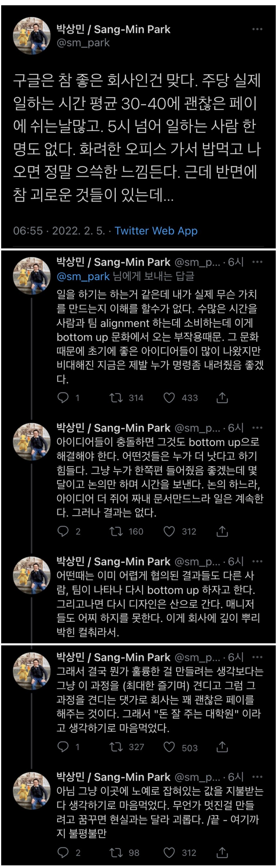Like the tweet showing 503 likes
This screenshot has height=868, width=276.
click(169, 748)
